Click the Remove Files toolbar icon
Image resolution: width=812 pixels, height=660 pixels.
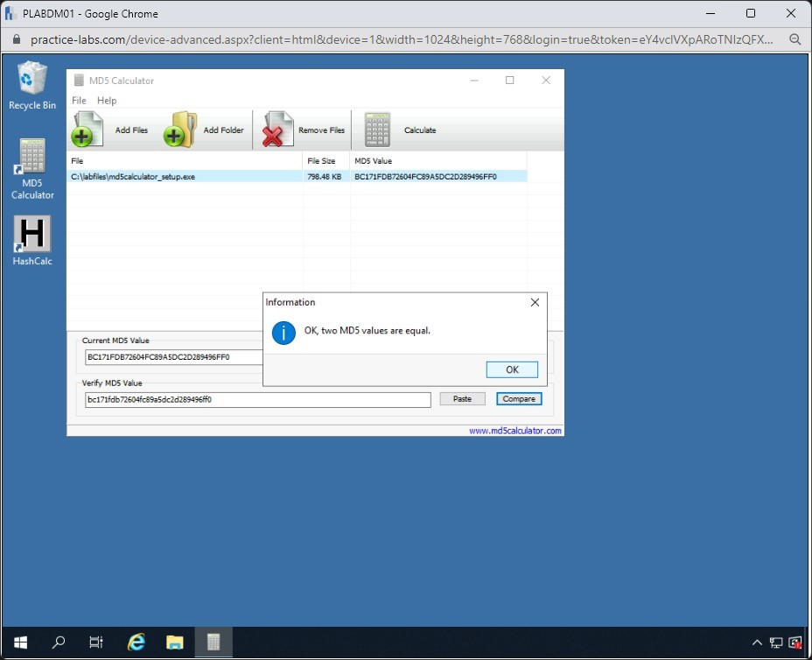click(278, 130)
